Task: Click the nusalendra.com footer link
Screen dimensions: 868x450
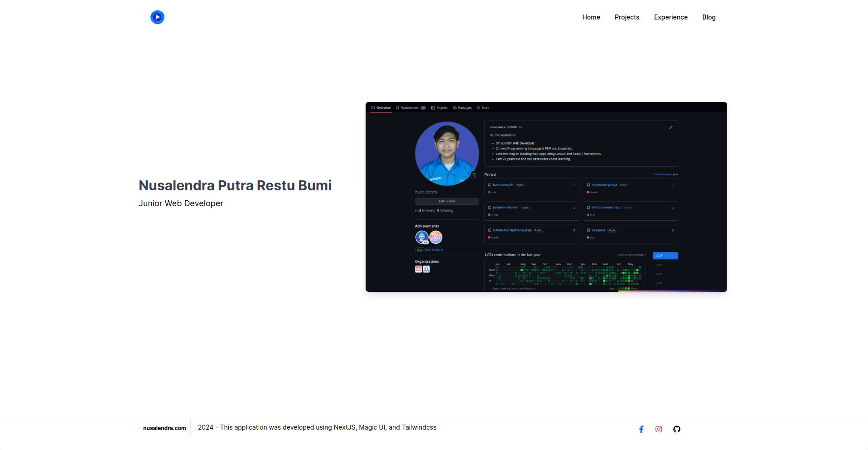Action: 164,428
